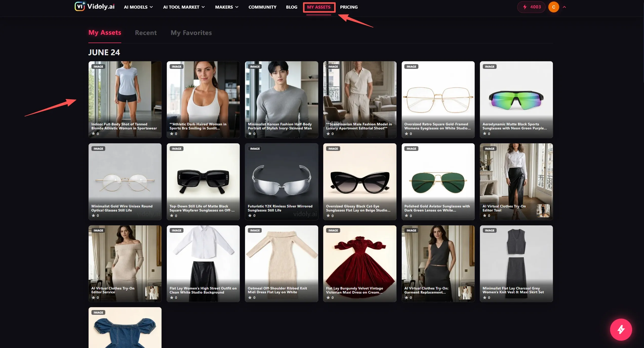Open the Minimalist Gold Wire Round Glasses image
644x348 pixels.
(125, 182)
